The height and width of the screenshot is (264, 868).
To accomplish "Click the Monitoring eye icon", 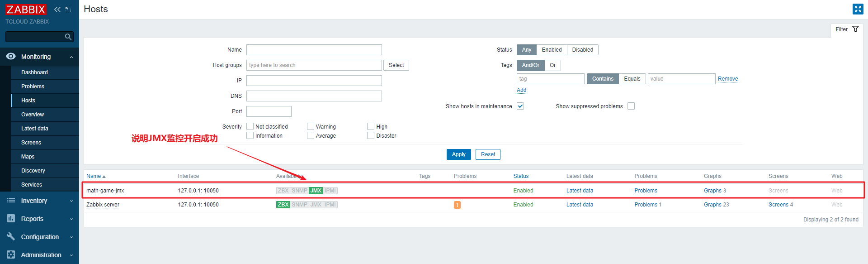I will point(11,56).
